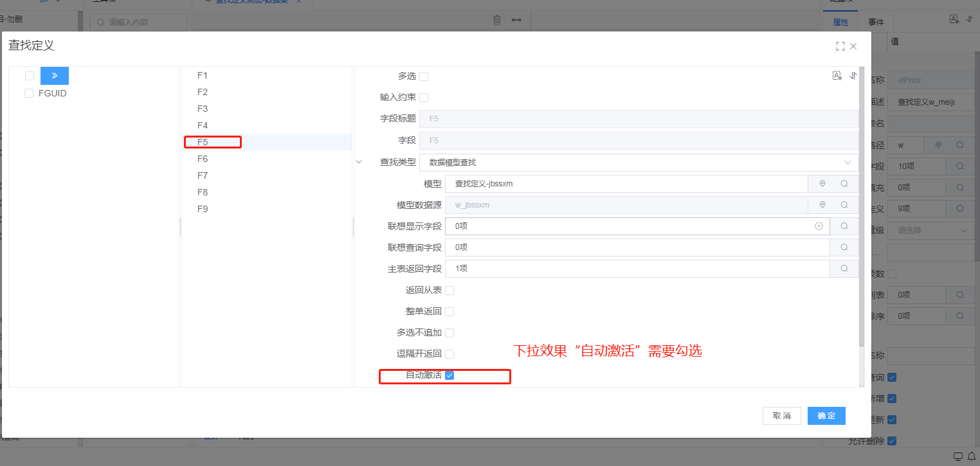Enable the 多选 checkbox
This screenshot has width=980, height=466.
pyautogui.click(x=424, y=76)
